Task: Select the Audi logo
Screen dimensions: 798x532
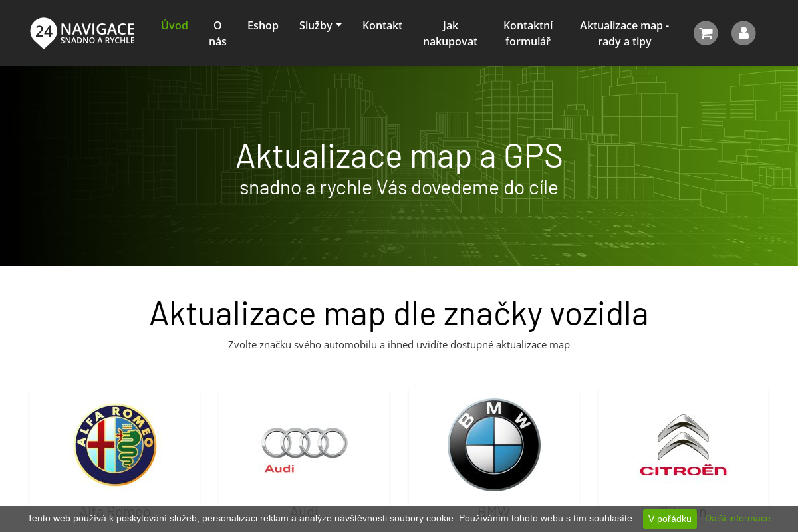Action: [x=305, y=450]
